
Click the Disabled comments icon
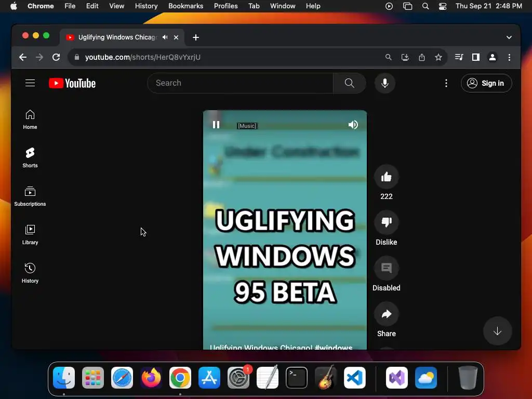(386, 268)
